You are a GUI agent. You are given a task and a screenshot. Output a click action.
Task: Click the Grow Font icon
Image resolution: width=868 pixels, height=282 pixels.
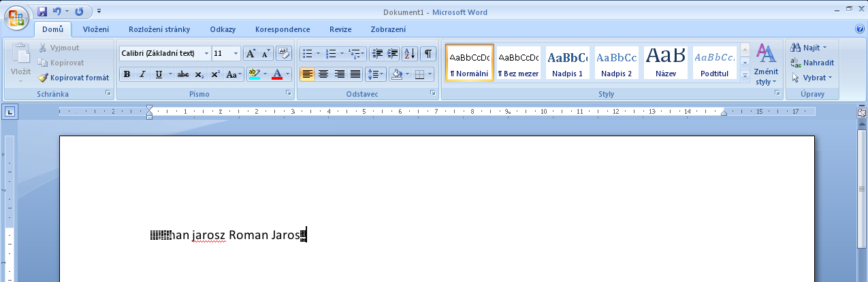point(250,53)
